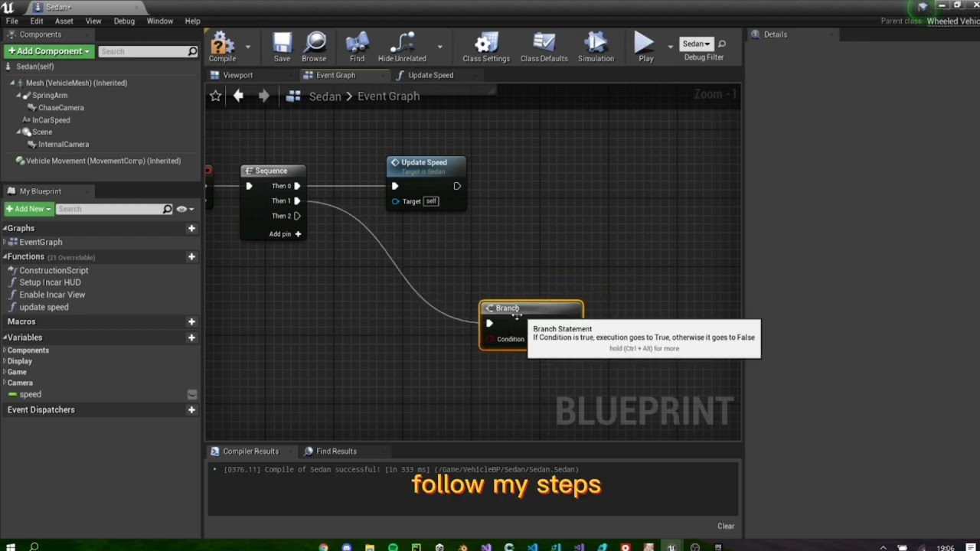
Task: Click the Components search field
Action: 147,51
